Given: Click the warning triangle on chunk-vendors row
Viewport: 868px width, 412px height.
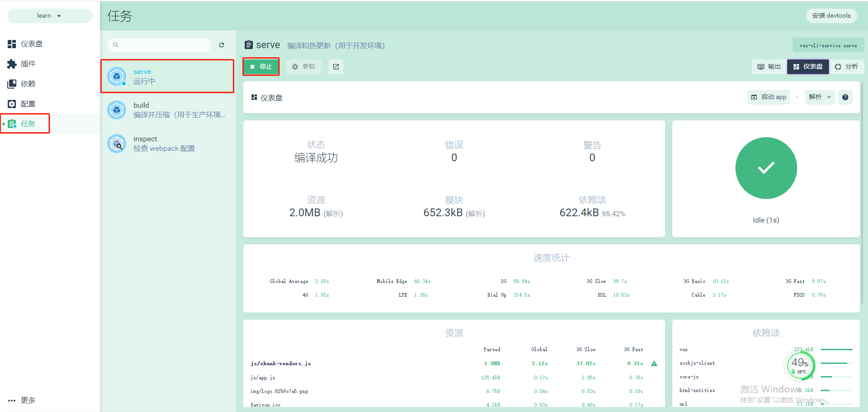Looking at the screenshot, I should tap(654, 363).
